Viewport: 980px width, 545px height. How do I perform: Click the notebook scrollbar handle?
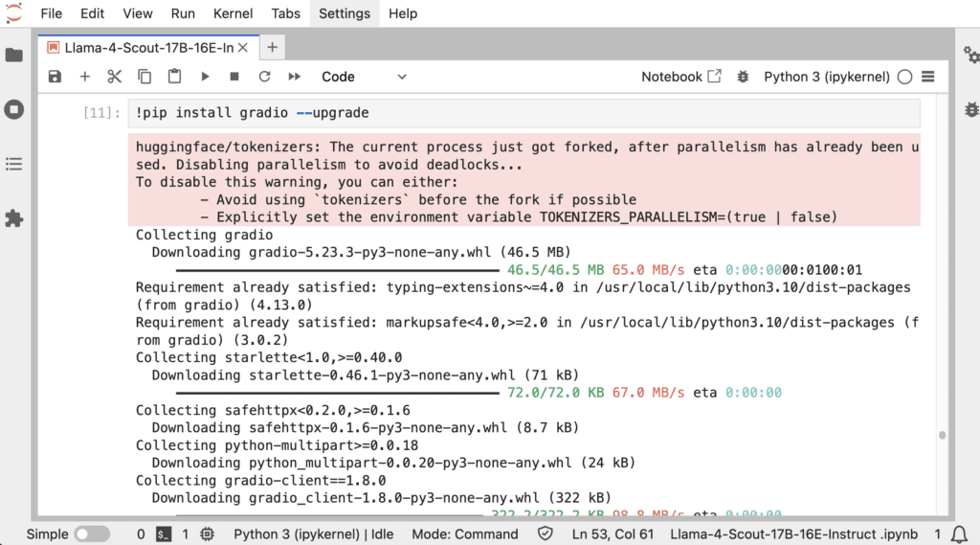click(x=942, y=435)
